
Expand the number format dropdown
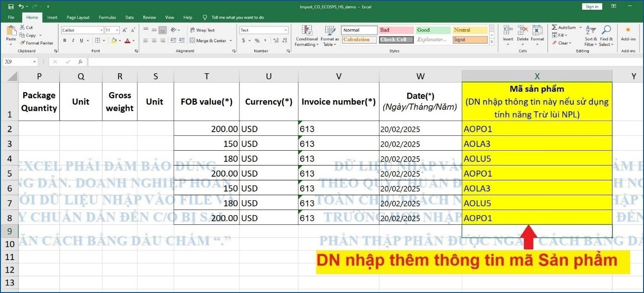point(286,30)
